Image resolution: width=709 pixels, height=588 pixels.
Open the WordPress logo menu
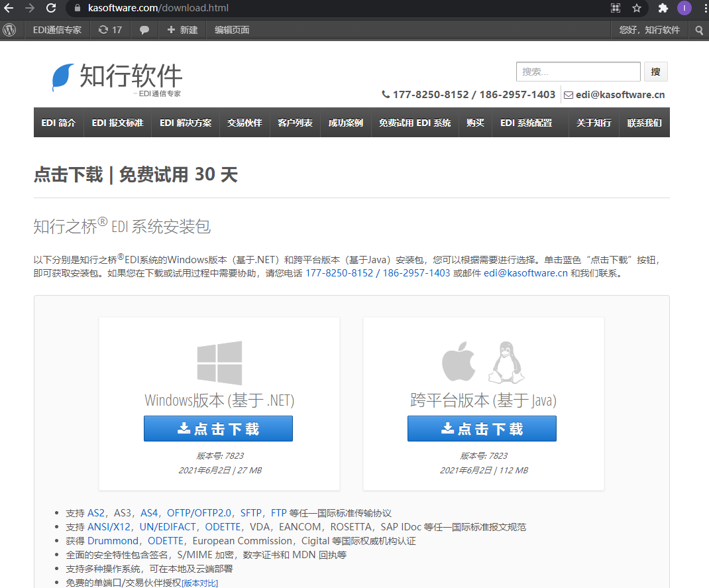pos(9,30)
